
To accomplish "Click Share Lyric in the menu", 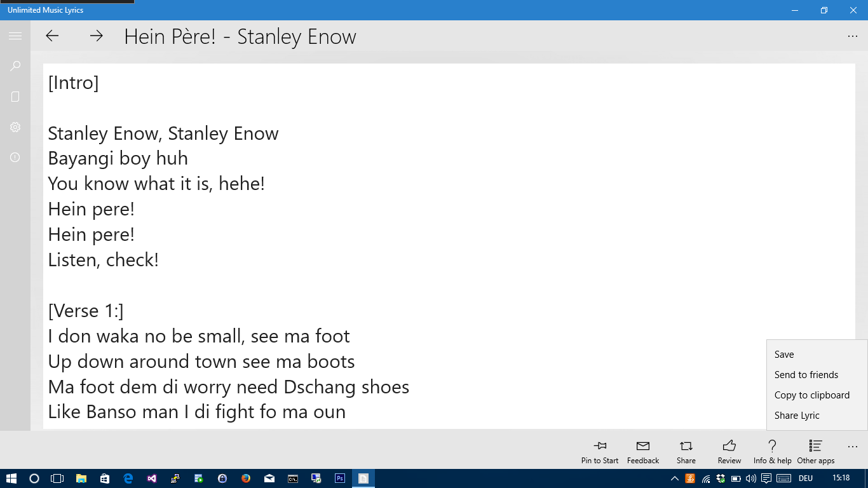I will pos(797,416).
